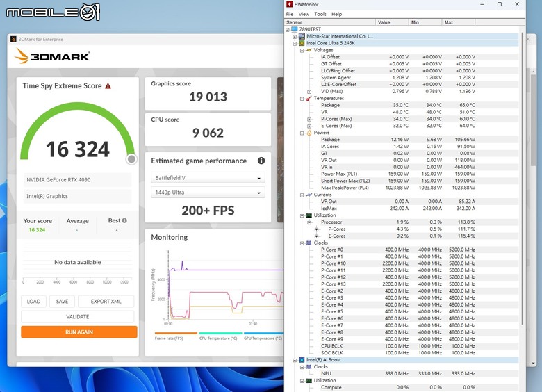The image size is (542, 392).
Task: Click the Max column header
Action: [x=459, y=22]
